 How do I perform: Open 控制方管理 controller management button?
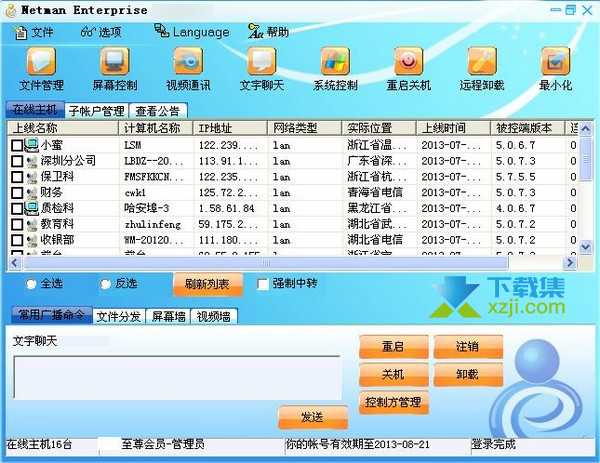coord(393,402)
